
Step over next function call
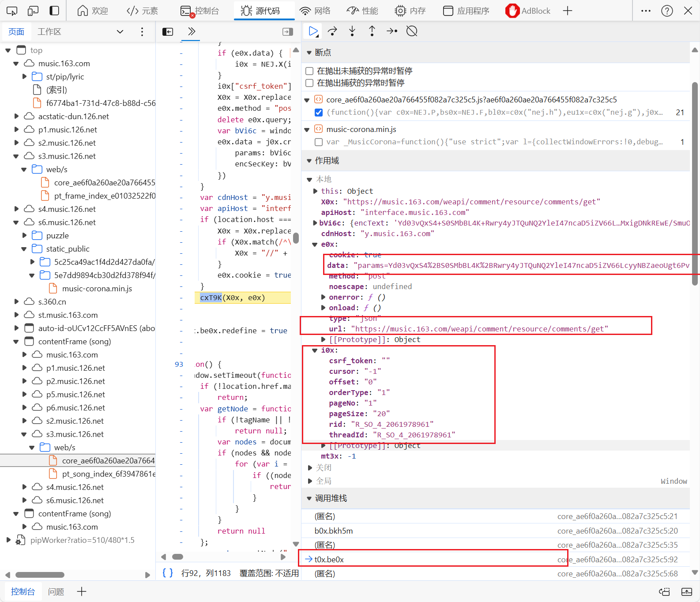pos(332,31)
